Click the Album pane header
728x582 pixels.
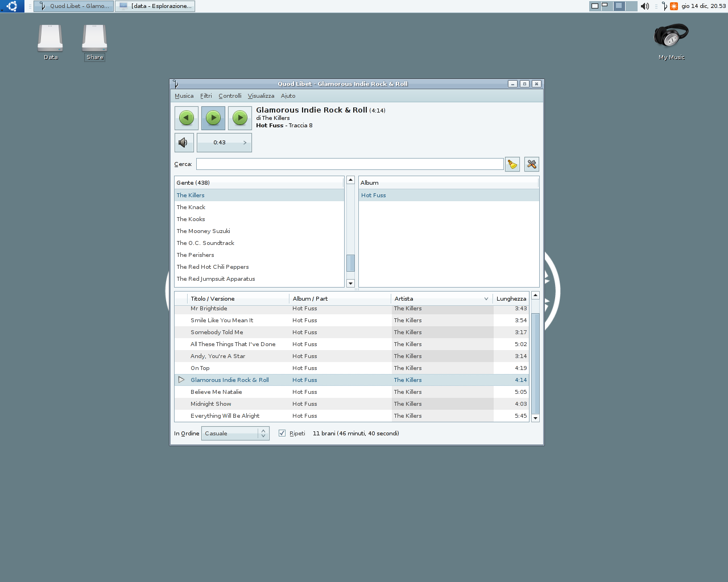448,182
